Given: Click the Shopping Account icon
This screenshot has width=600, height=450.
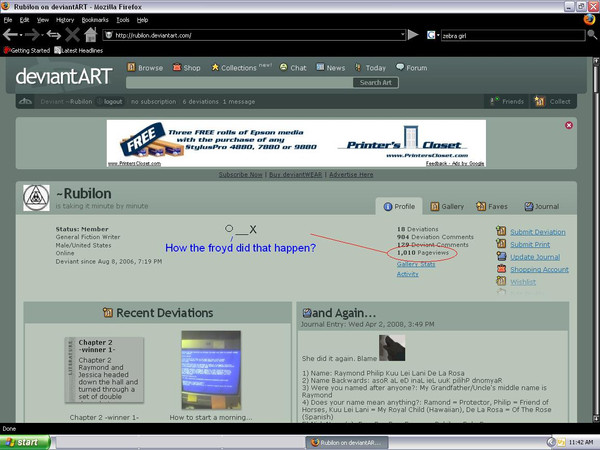Looking at the screenshot, I should coord(501,269).
